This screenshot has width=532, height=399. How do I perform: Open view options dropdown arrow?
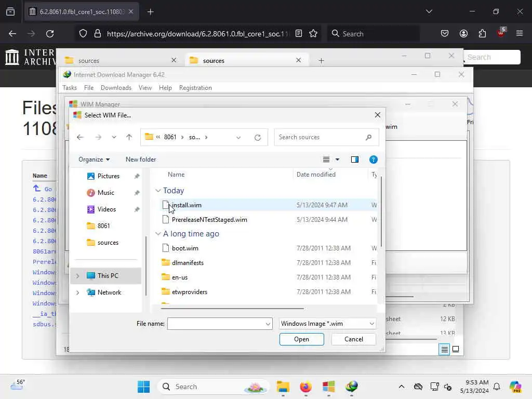337,159
